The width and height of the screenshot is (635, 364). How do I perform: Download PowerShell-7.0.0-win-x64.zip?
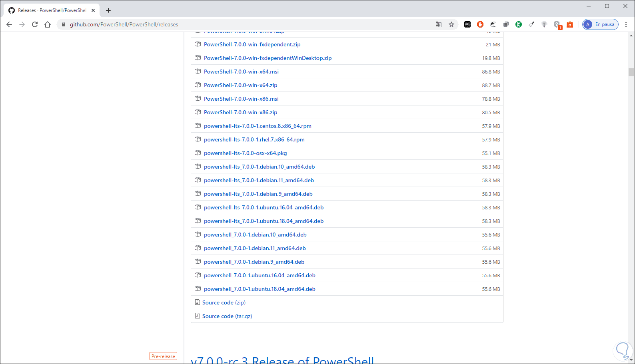click(x=240, y=85)
